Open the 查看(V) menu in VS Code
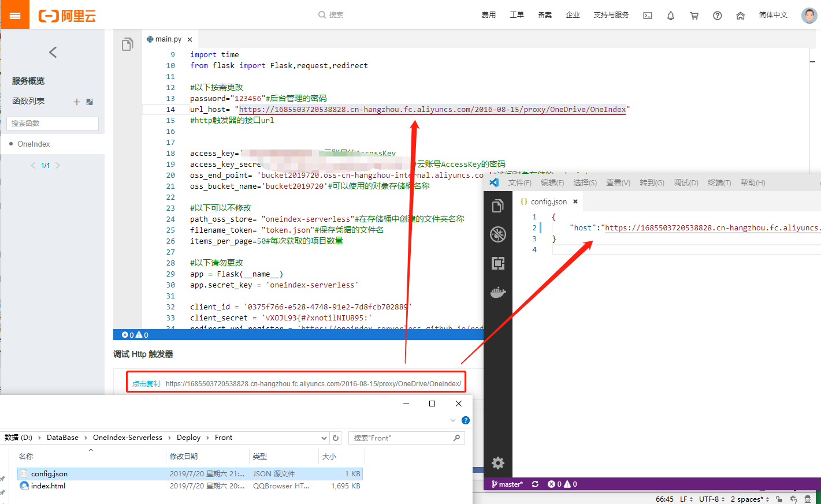821x504 pixels. tap(618, 182)
